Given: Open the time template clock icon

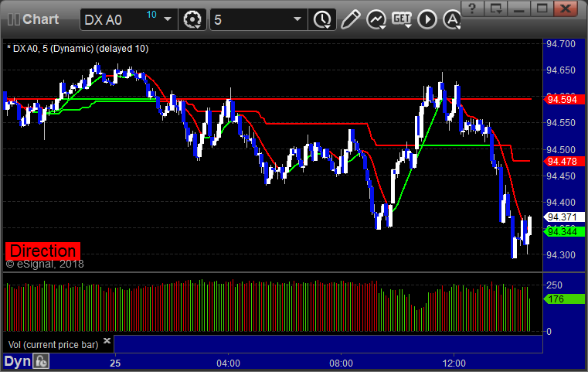Looking at the screenshot, I should click(322, 19).
